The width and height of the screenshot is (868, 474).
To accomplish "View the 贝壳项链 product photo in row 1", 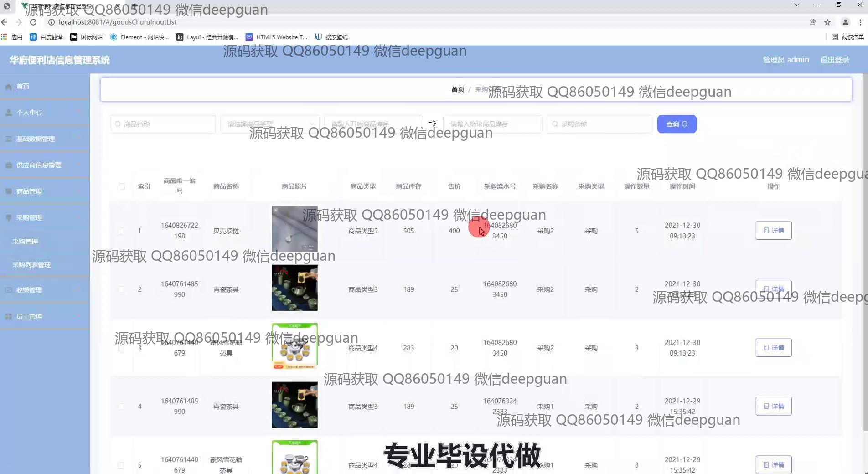I will point(294,229).
